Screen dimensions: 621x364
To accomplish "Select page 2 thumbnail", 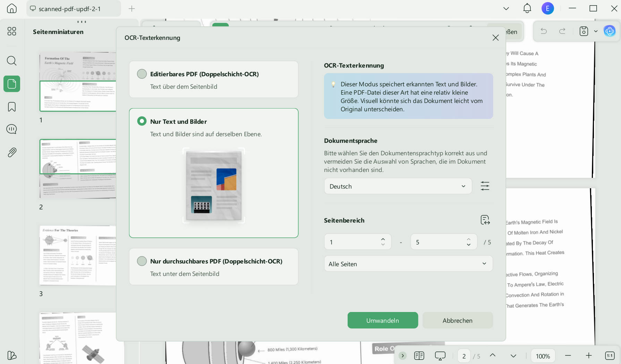I will coord(78,169).
